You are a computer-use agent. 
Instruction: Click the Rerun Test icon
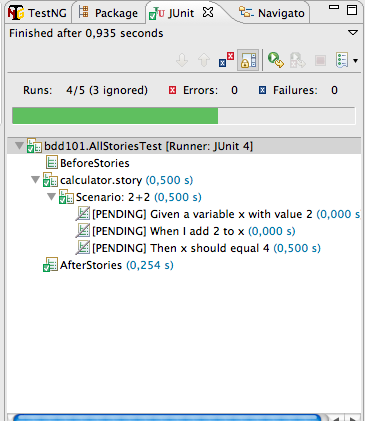tap(276, 60)
